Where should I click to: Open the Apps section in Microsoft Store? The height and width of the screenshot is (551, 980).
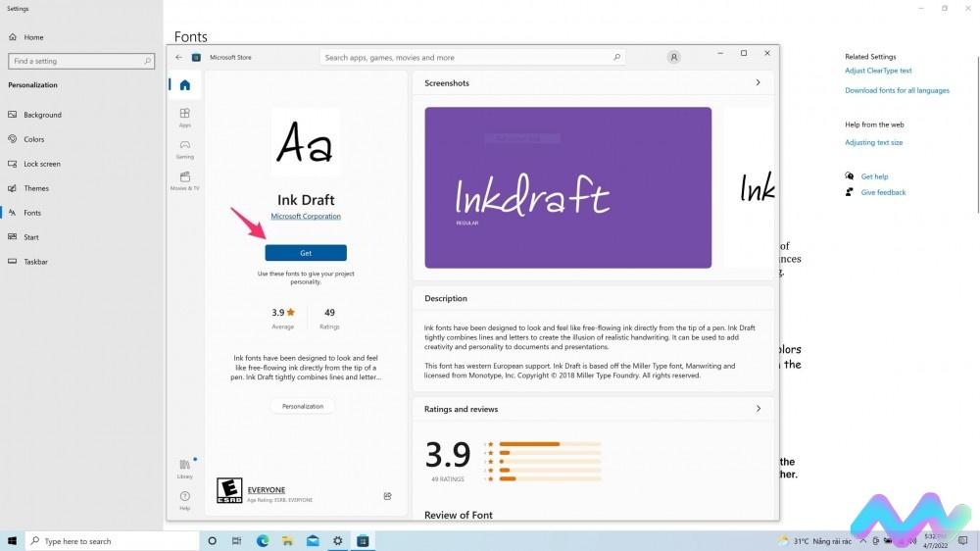click(x=185, y=117)
